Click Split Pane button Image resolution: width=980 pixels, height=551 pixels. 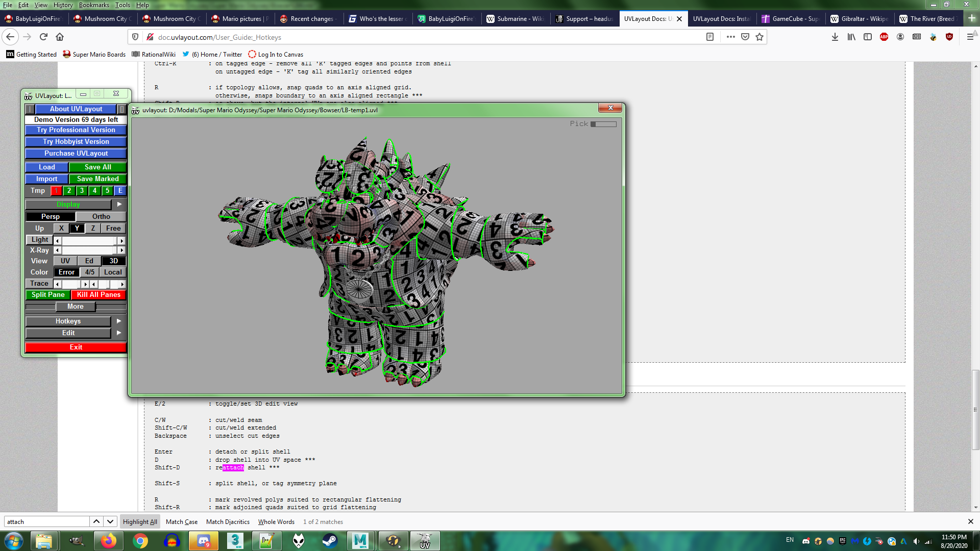click(48, 295)
